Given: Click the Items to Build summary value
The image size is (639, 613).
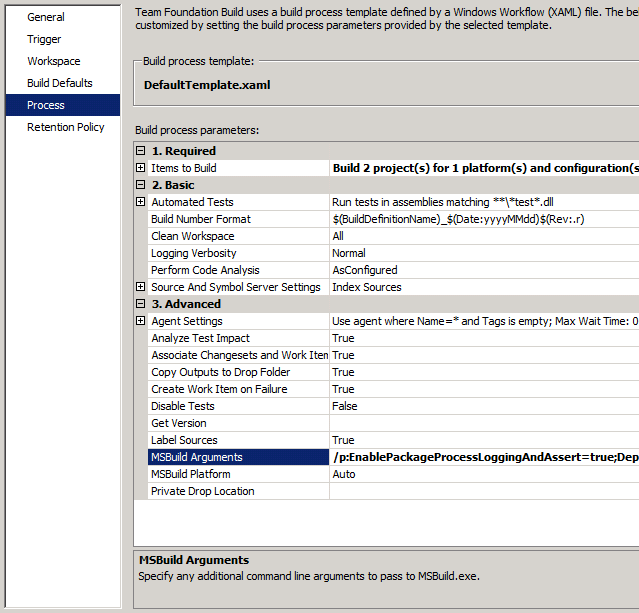Looking at the screenshot, I should coord(486,168).
